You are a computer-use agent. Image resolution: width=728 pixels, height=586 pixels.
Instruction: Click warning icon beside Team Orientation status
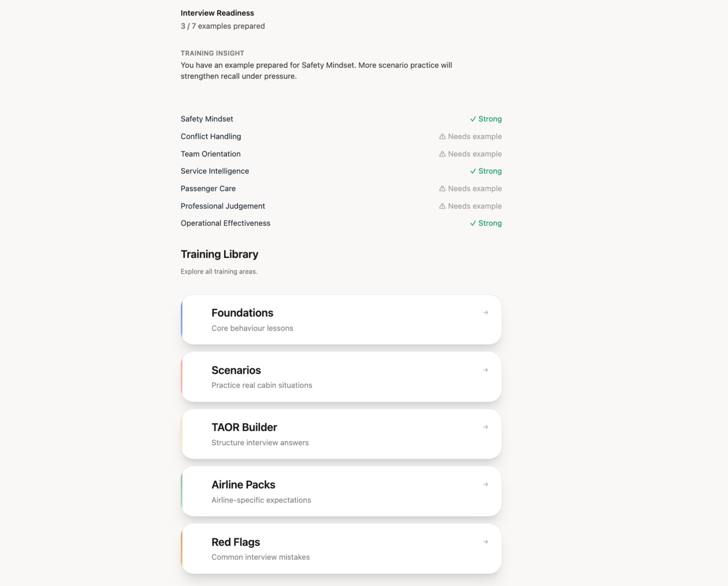point(442,154)
